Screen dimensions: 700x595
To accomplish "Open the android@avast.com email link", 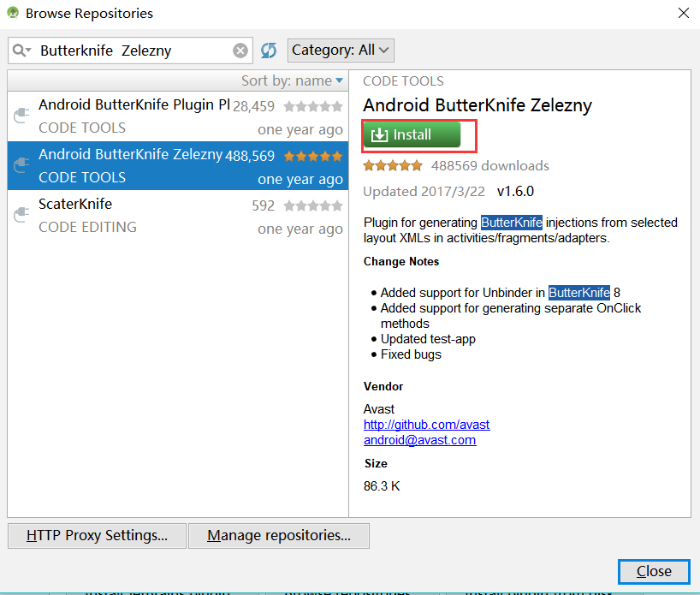I will pos(419,440).
